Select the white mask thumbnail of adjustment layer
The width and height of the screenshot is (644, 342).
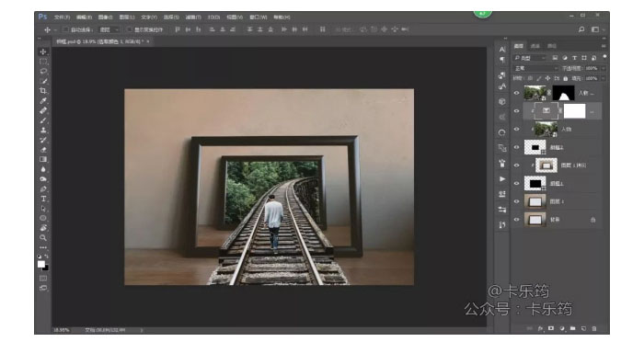pyautogui.click(x=574, y=111)
